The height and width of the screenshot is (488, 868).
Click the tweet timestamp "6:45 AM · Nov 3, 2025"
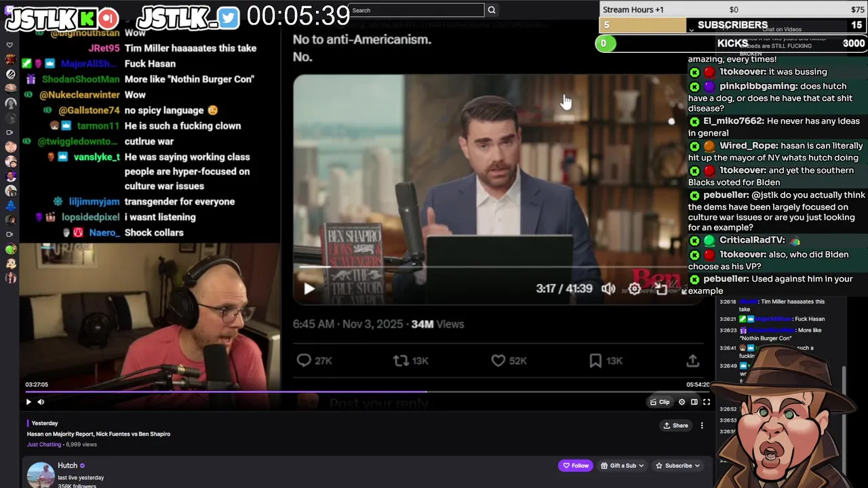(348, 324)
